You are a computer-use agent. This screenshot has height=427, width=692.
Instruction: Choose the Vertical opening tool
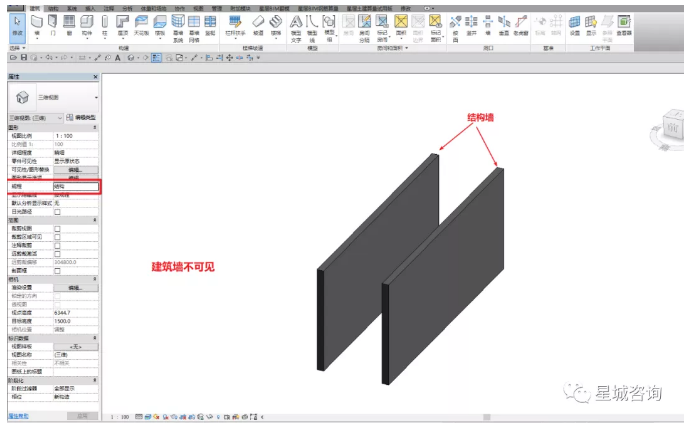tap(504, 25)
